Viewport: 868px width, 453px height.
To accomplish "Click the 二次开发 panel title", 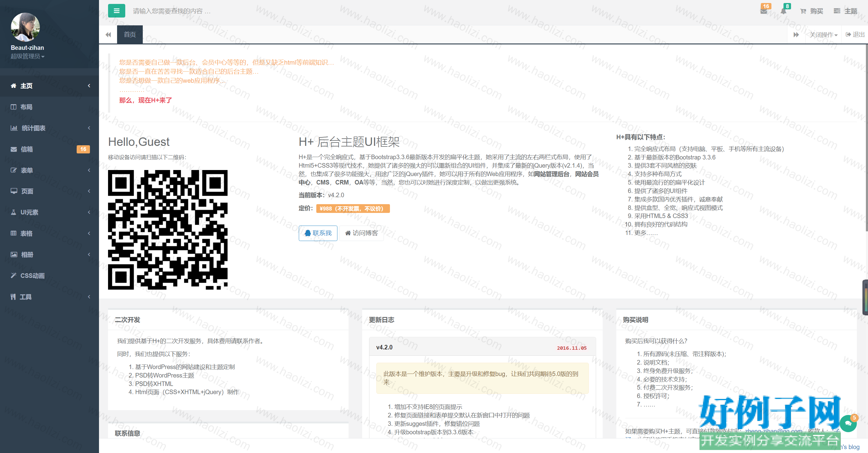I will (x=127, y=320).
